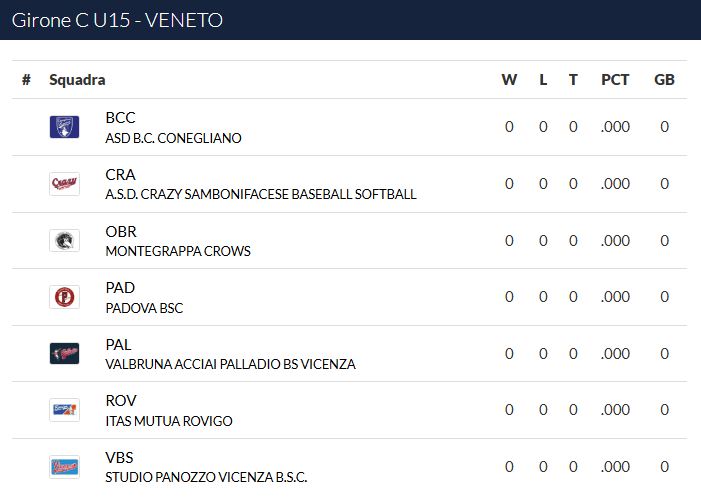Click the ASD B.C. Conegliano team logo
701x503 pixels.
[x=64, y=127]
